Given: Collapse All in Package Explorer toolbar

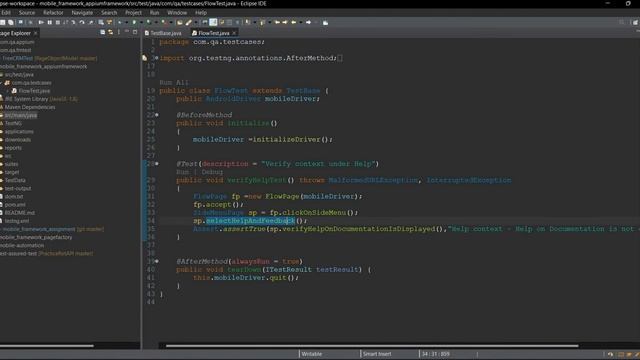Looking at the screenshot, I should click(102, 32).
